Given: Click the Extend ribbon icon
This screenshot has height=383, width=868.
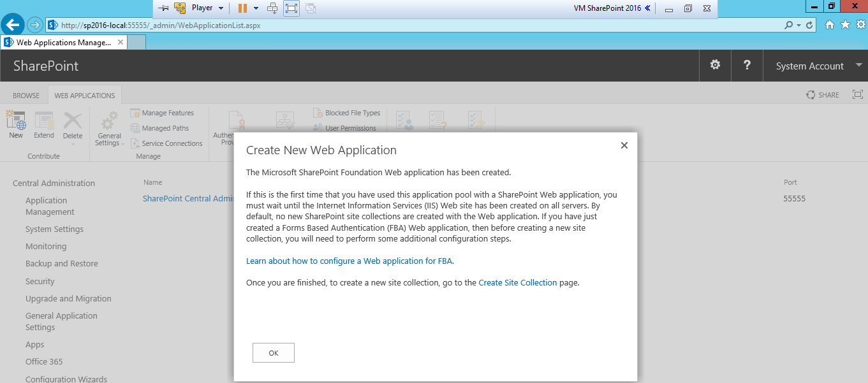Looking at the screenshot, I should [44, 125].
